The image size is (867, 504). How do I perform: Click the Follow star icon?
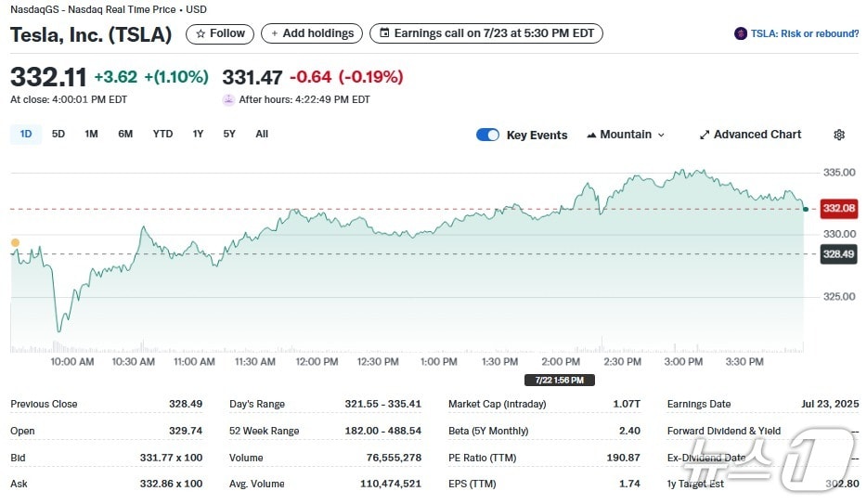[x=201, y=33]
